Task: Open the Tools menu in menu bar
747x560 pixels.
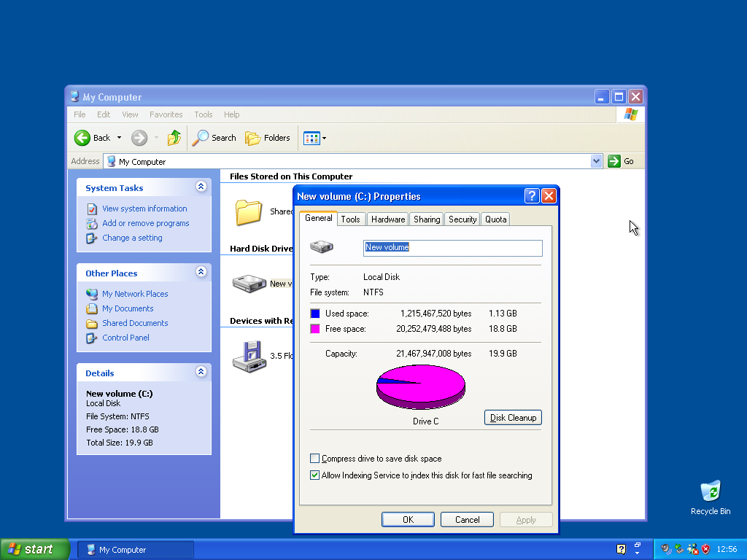Action: point(203,114)
